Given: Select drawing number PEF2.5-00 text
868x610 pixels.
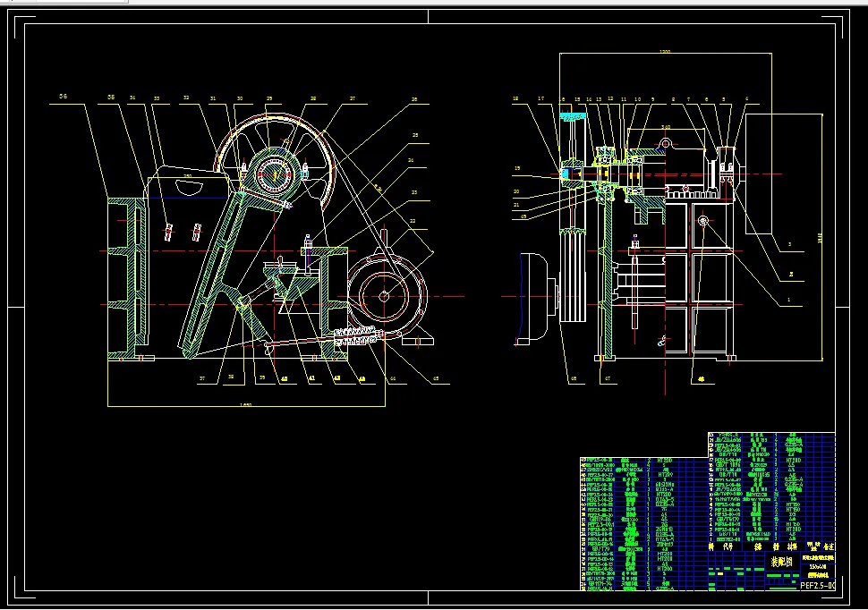Looking at the screenshot, I should [817, 585].
